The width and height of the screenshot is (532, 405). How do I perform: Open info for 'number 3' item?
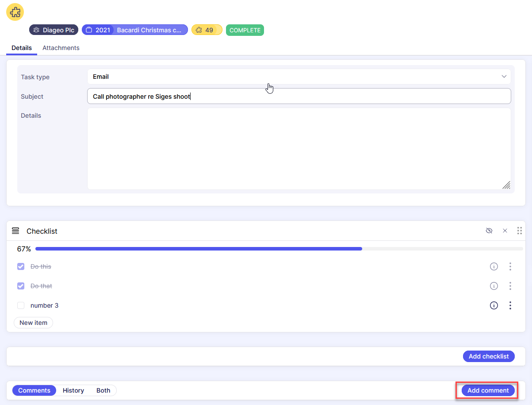point(494,305)
